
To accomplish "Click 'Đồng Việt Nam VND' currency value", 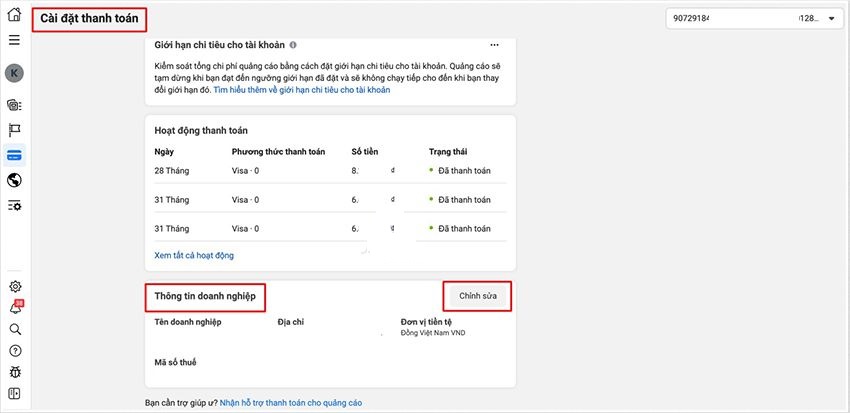I will tap(433, 333).
